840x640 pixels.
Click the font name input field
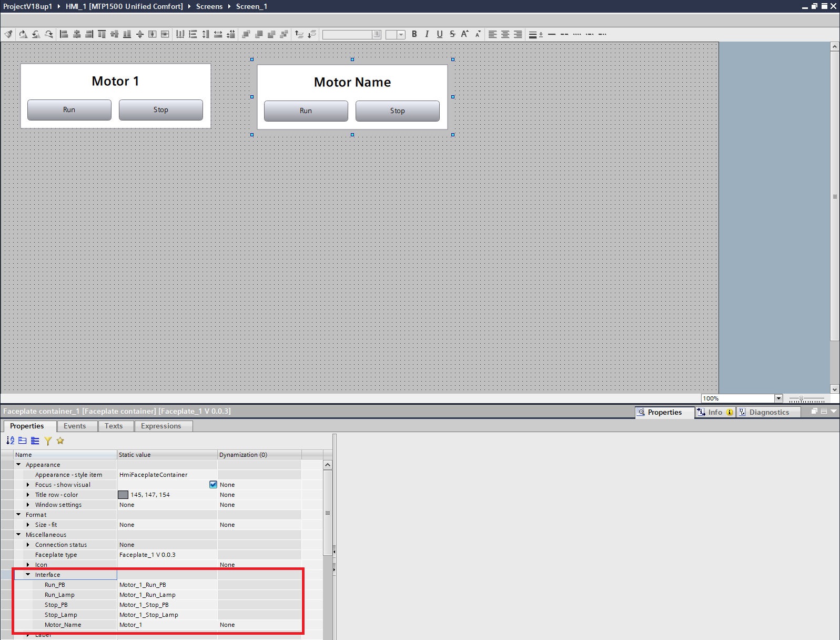click(x=348, y=35)
